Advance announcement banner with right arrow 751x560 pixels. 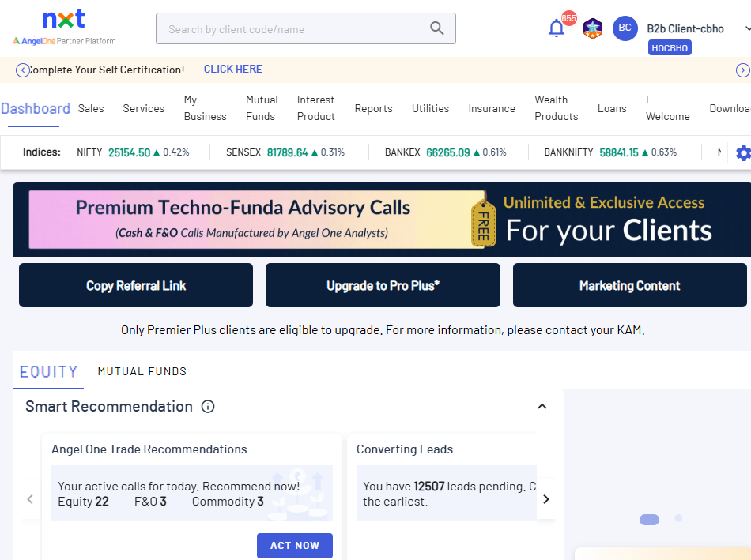click(742, 70)
